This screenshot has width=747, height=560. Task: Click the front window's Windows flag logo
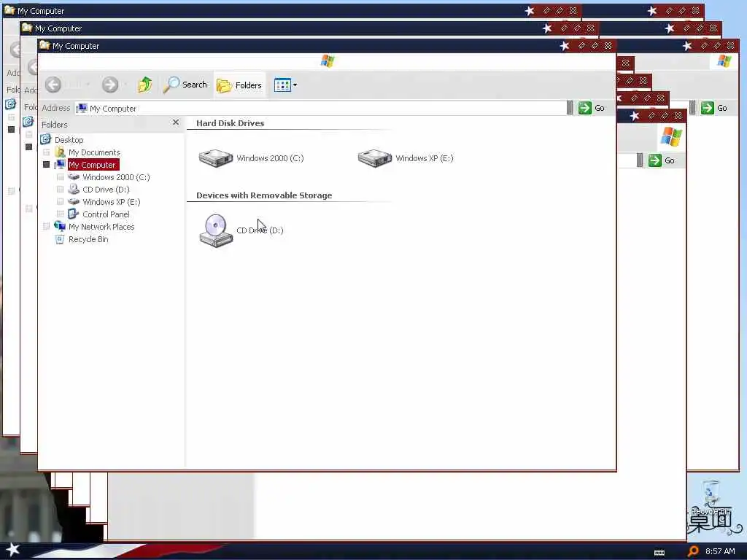328,61
